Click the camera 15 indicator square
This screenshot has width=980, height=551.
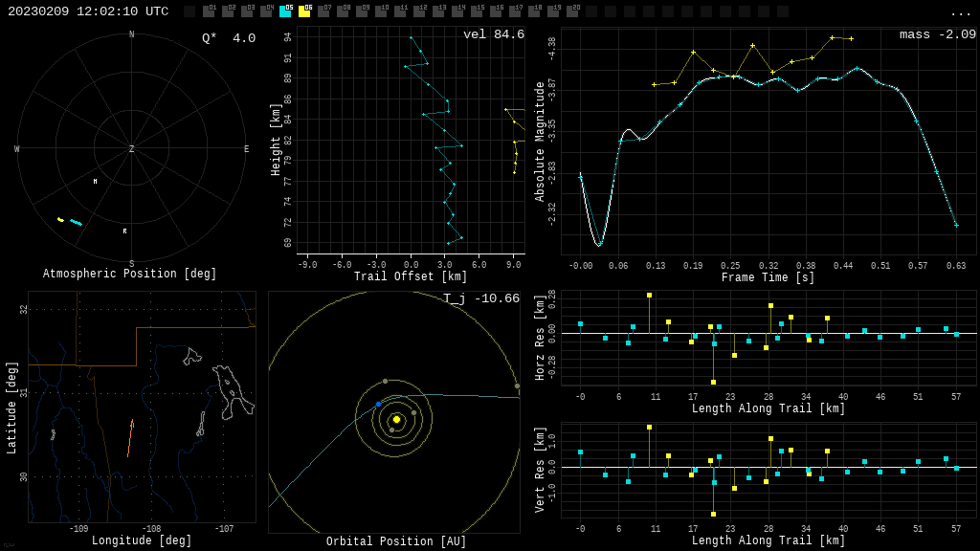pyautogui.click(x=477, y=11)
